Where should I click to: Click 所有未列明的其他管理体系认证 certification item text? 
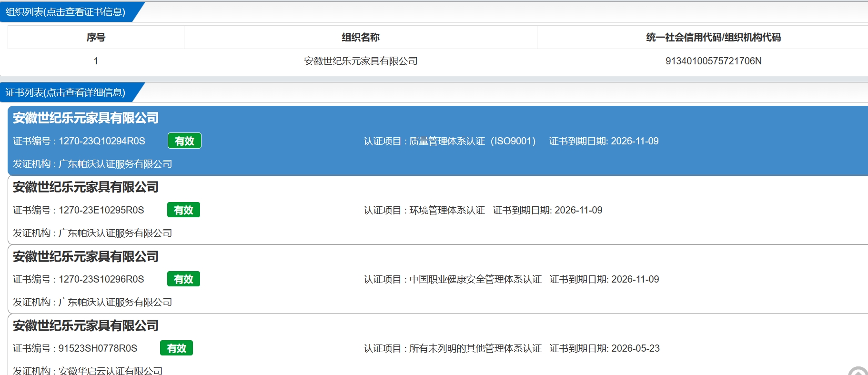pyautogui.click(x=475, y=348)
